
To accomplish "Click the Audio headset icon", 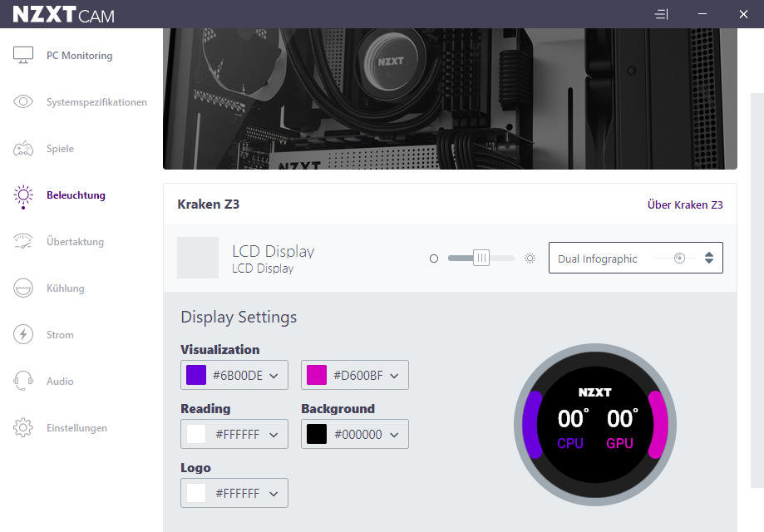I will coord(23,382).
